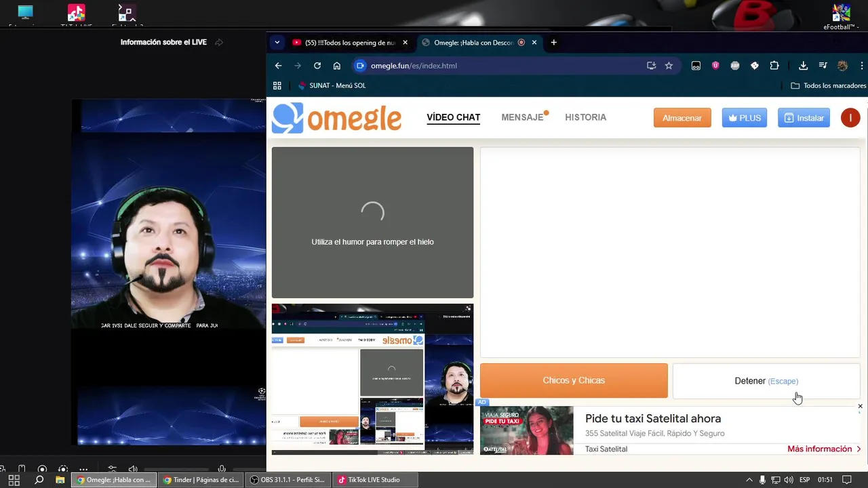Open the Tampermonkey extension icon
Screen dimensions: 868x488
[x=696, y=66]
